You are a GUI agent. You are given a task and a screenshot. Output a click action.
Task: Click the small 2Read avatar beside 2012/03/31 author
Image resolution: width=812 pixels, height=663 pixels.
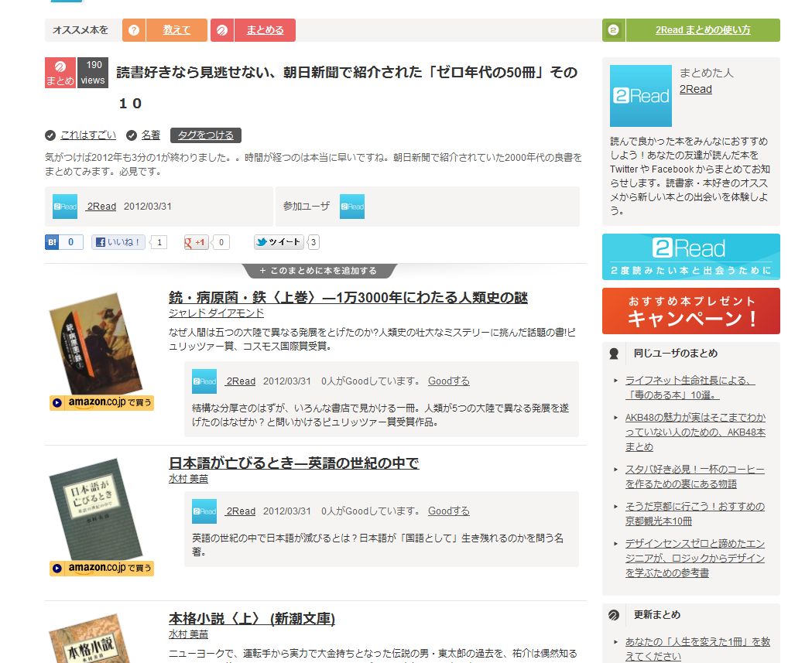pos(65,207)
